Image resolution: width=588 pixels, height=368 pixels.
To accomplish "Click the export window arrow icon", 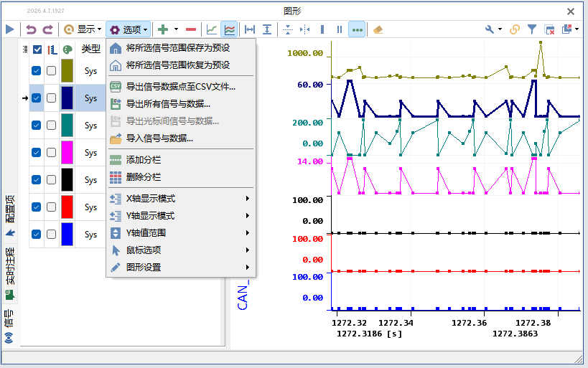I will 566,29.
